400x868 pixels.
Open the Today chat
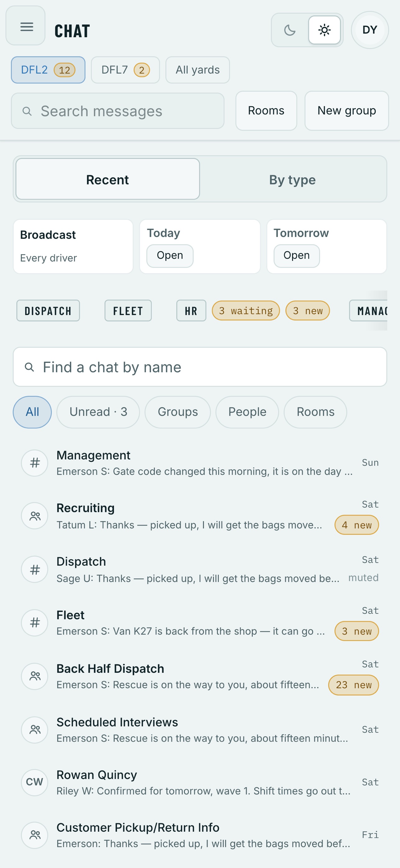click(x=170, y=256)
